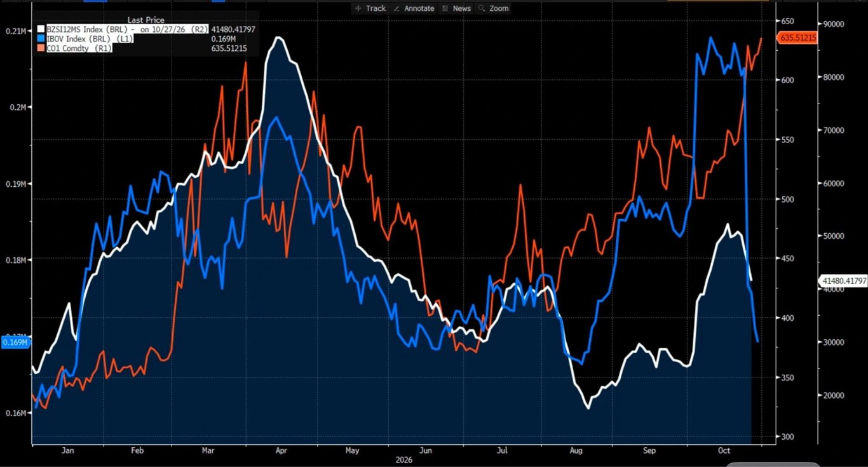868x467 pixels.
Task: Click the white 41480.41797 price tag on axis
Action: coord(843,280)
